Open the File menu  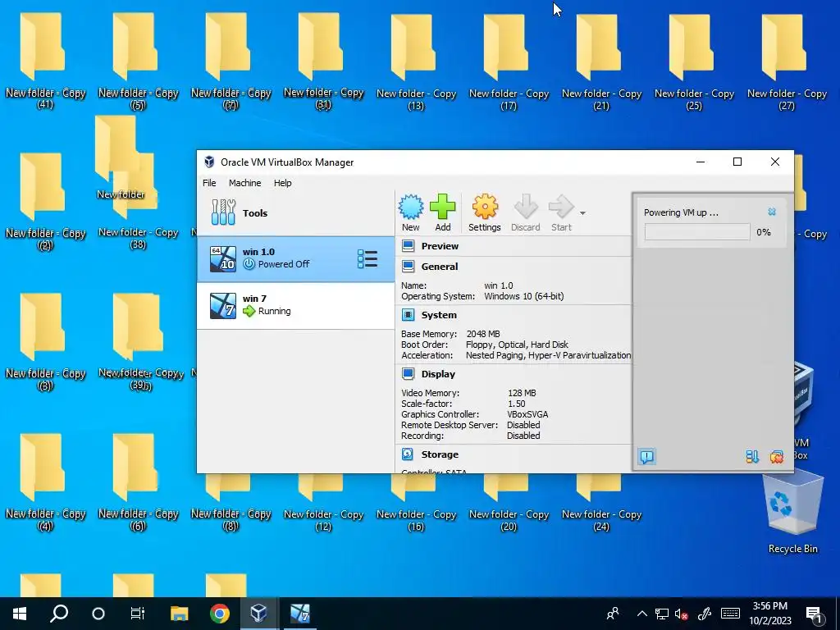(209, 183)
